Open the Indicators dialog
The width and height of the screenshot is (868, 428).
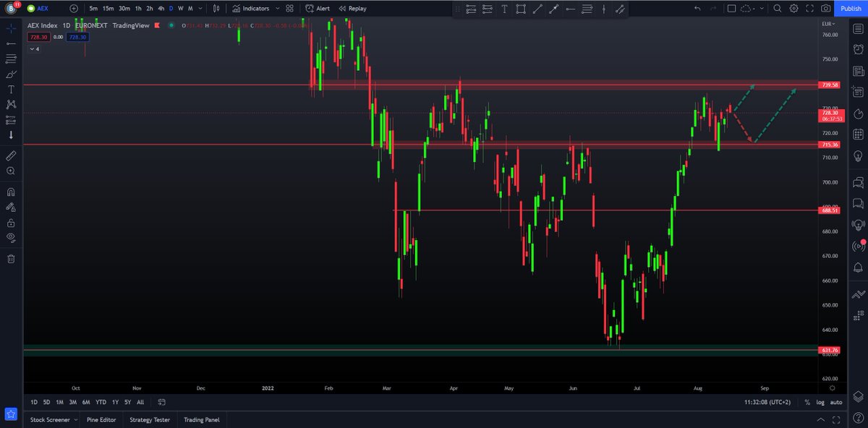(x=251, y=9)
